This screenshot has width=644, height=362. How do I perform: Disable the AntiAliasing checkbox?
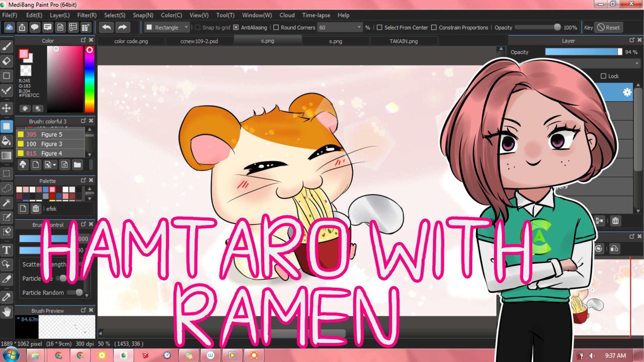click(x=236, y=27)
